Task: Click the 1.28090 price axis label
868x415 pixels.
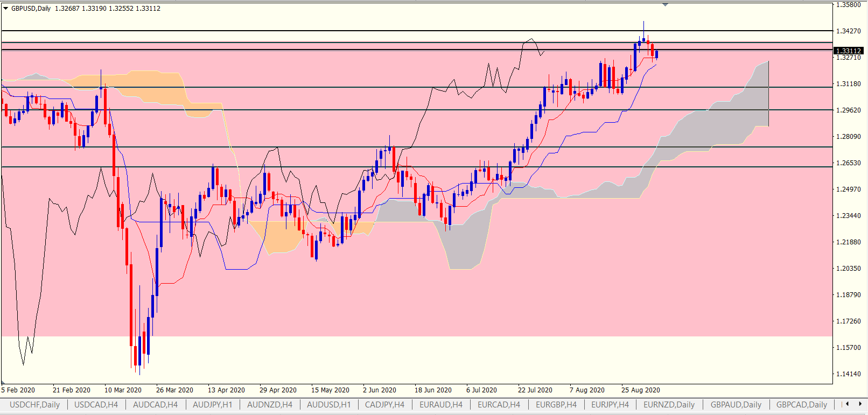Action: click(x=848, y=137)
